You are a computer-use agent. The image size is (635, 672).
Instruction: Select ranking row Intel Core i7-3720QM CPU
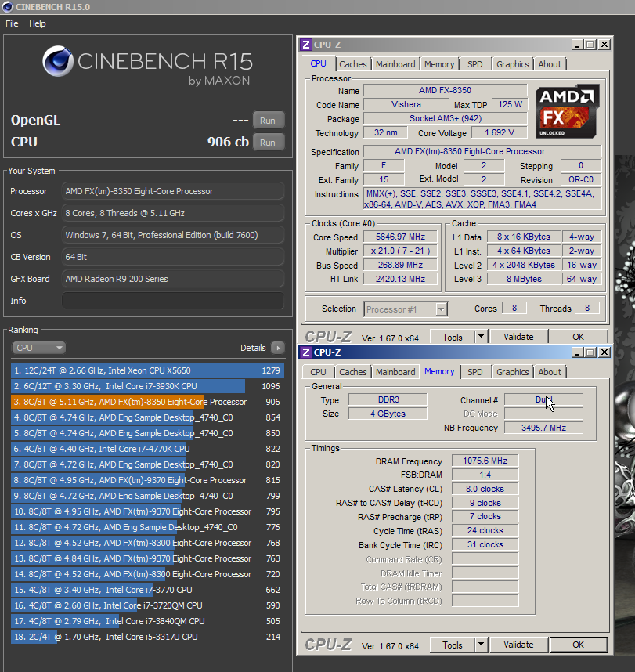coord(147,605)
